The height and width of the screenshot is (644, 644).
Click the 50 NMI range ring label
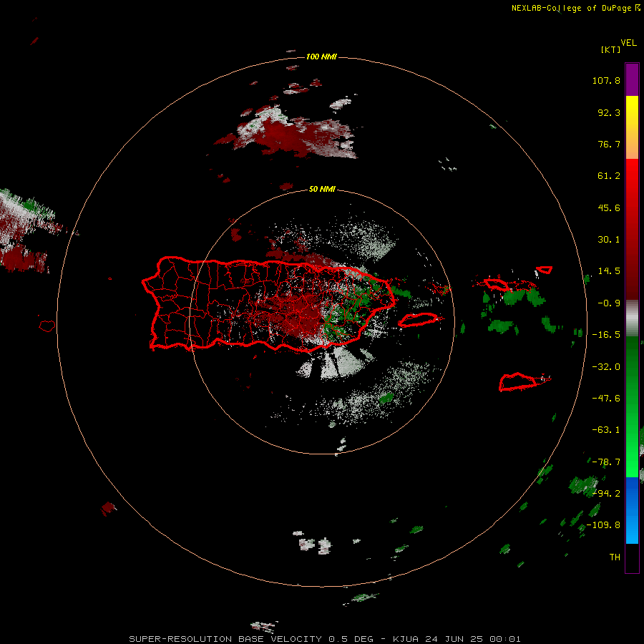(x=321, y=189)
